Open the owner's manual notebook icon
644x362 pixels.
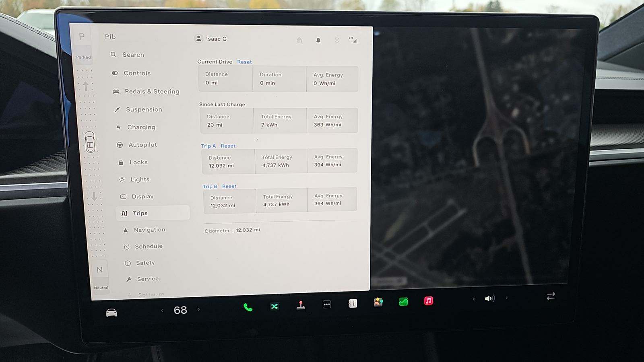[353, 303]
